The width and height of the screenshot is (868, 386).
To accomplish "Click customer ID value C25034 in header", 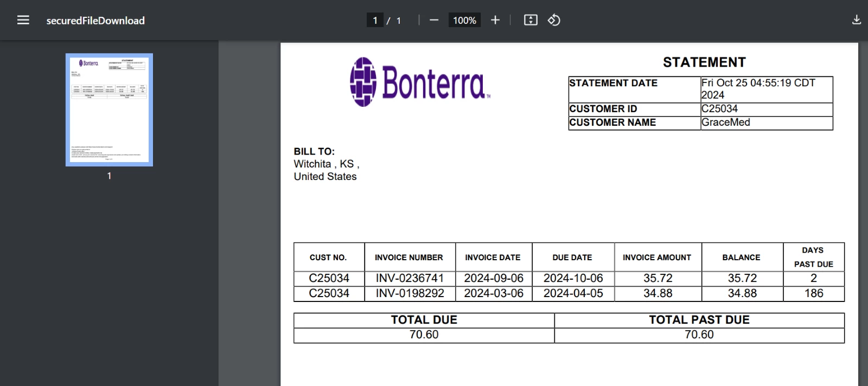I will [719, 108].
